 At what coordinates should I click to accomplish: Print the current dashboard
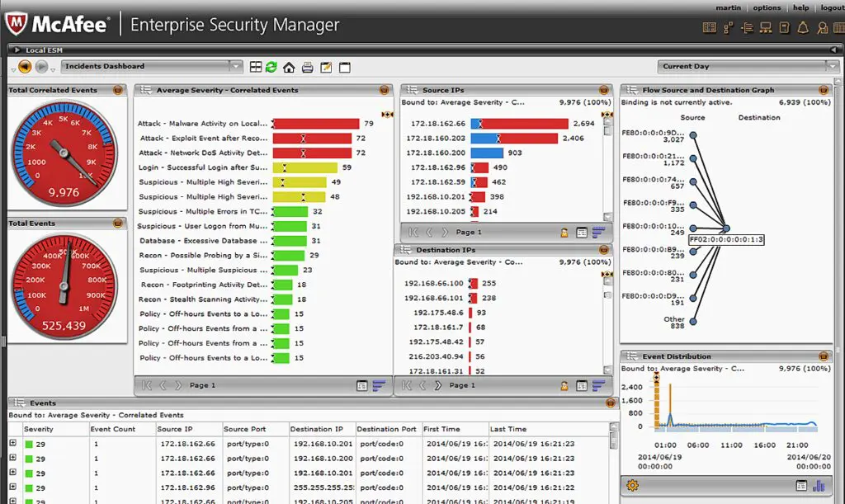pos(308,65)
